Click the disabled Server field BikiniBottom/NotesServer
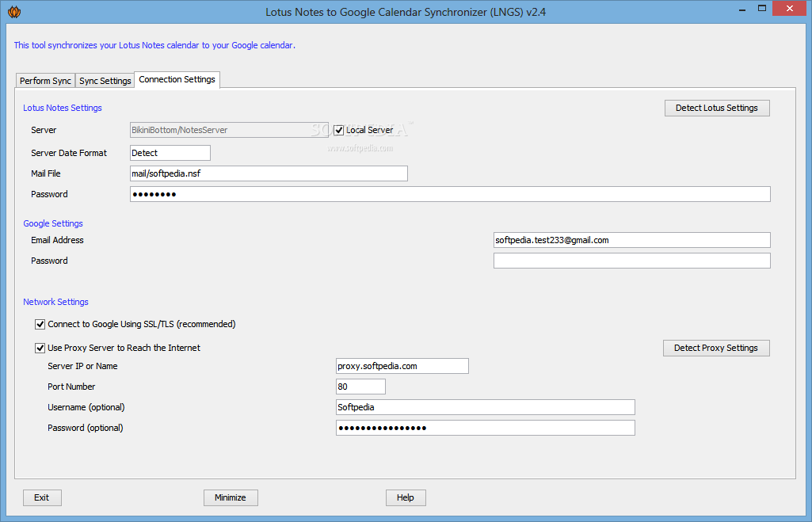 coord(229,130)
